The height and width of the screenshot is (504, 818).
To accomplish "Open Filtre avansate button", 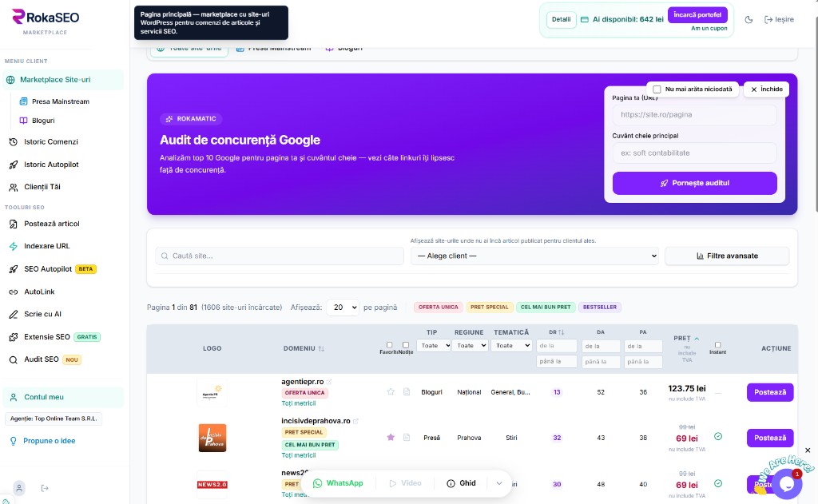I will [727, 256].
